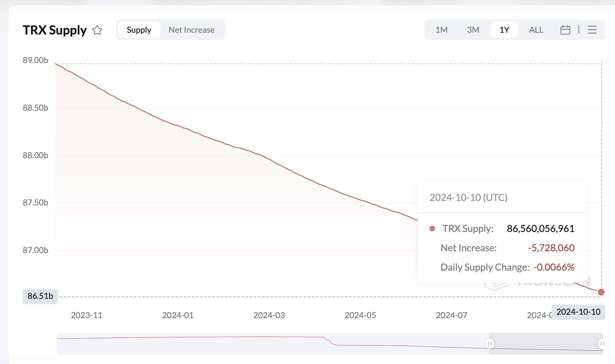This screenshot has width=615, height=364.
Task: Select the 1M time range
Action: (442, 30)
